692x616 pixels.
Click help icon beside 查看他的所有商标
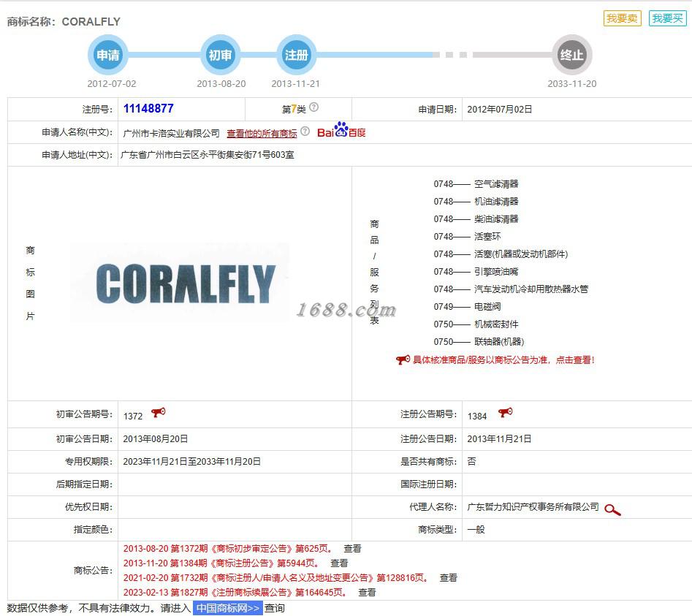305,131
